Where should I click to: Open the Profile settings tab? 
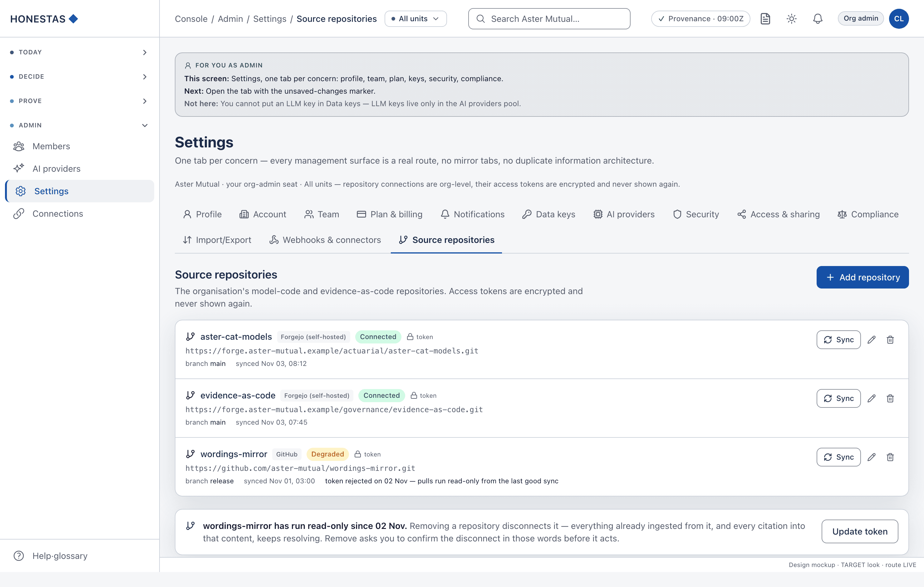coord(202,214)
